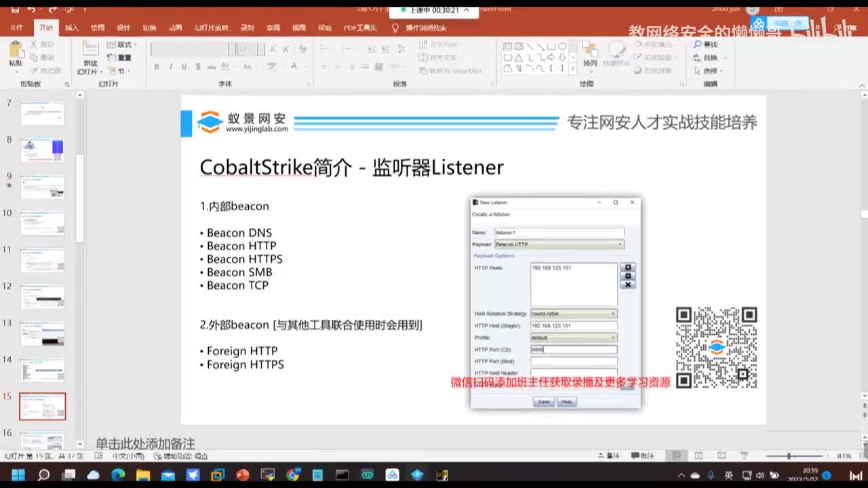Open File Explorer from taskbar
868x488 pixels.
143,474
